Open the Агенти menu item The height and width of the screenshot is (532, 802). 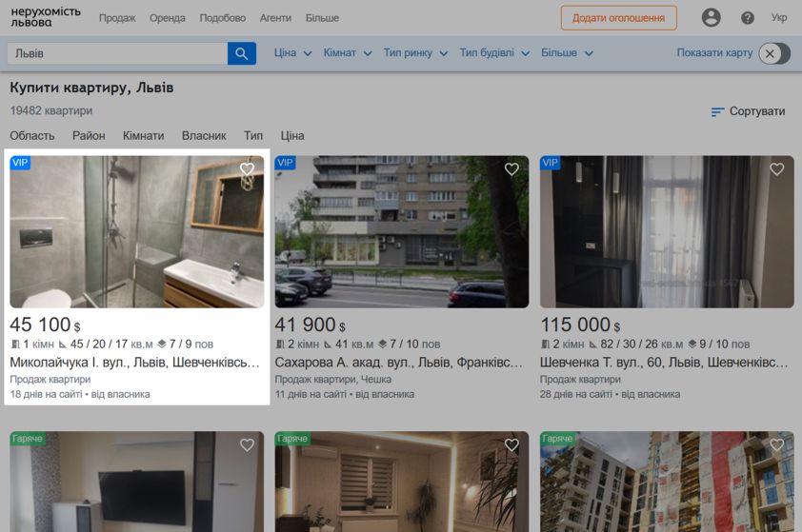tap(275, 18)
